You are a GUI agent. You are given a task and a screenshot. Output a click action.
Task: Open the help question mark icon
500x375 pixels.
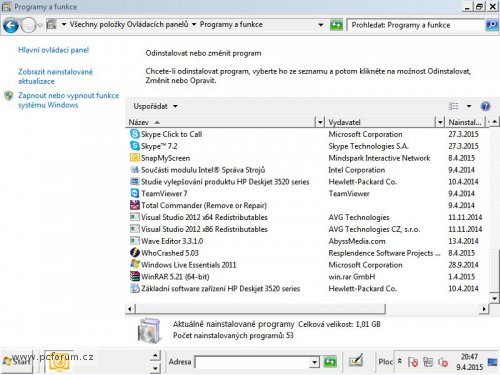(485, 106)
